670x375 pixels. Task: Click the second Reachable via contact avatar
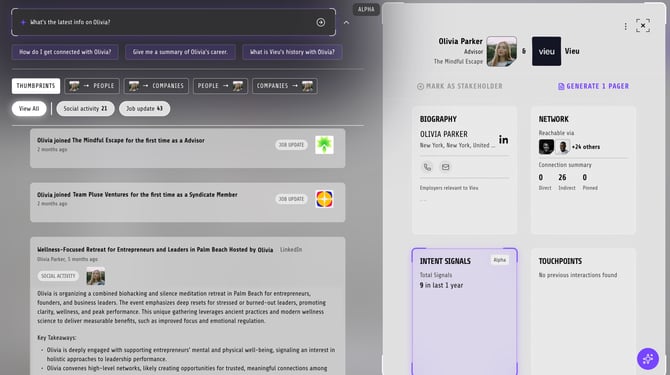point(563,147)
